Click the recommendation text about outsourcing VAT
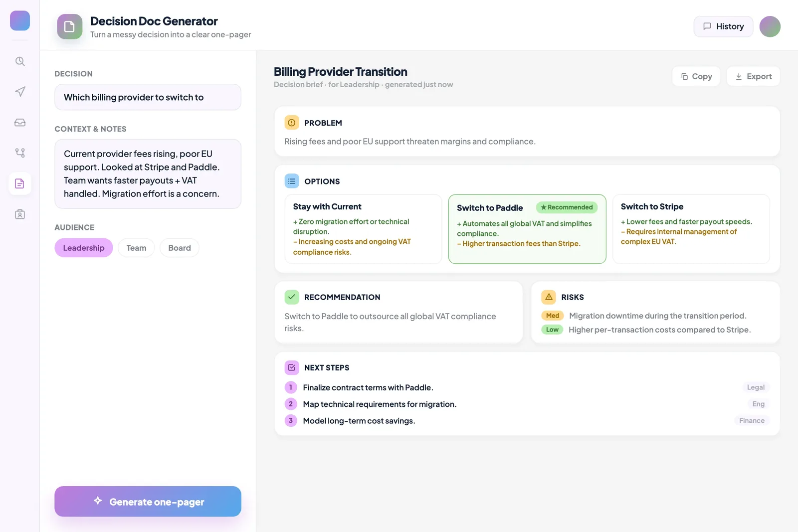 pos(390,322)
